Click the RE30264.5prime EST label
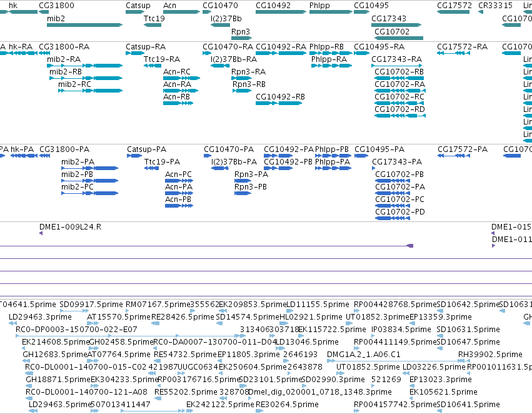This screenshot has height=414, width=532. click(287, 405)
